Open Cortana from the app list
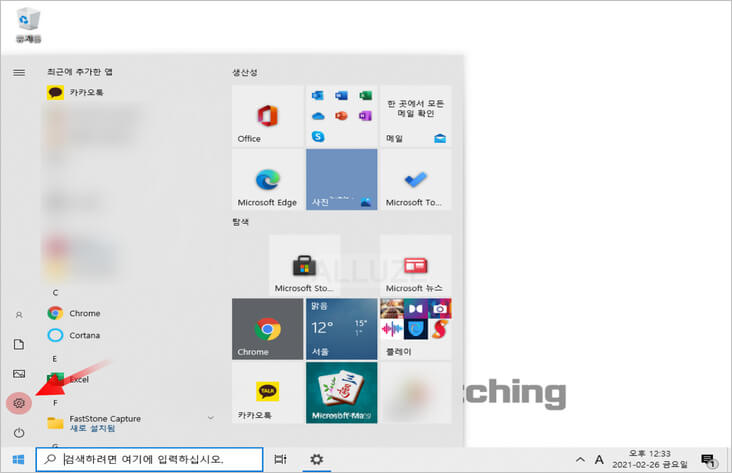 [74, 335]
